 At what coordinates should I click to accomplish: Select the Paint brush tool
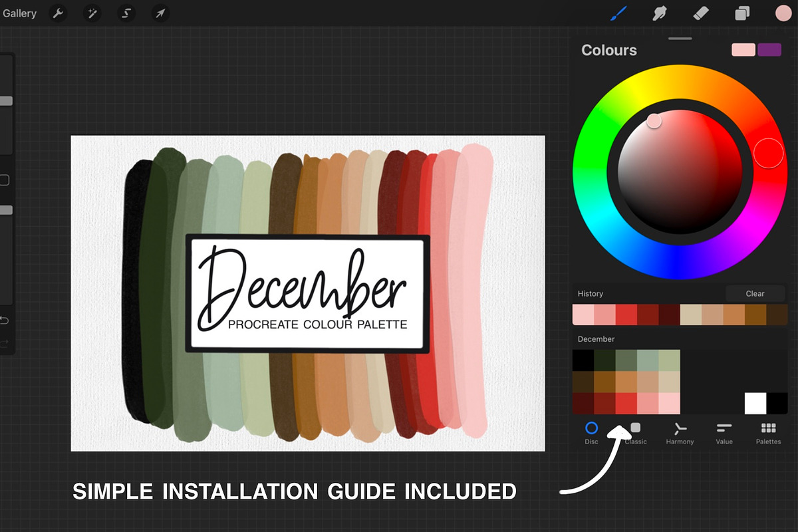[x=618, y=13]
